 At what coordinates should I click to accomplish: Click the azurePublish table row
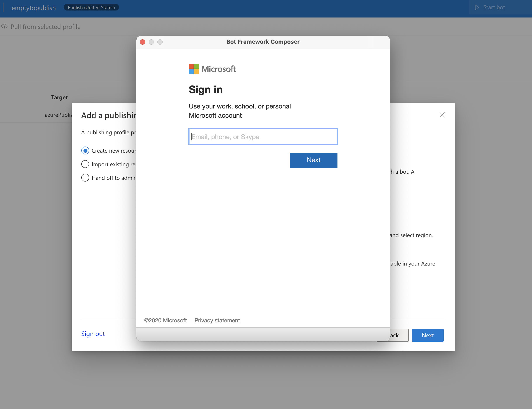pyautogui.click(x=58, y=115)
